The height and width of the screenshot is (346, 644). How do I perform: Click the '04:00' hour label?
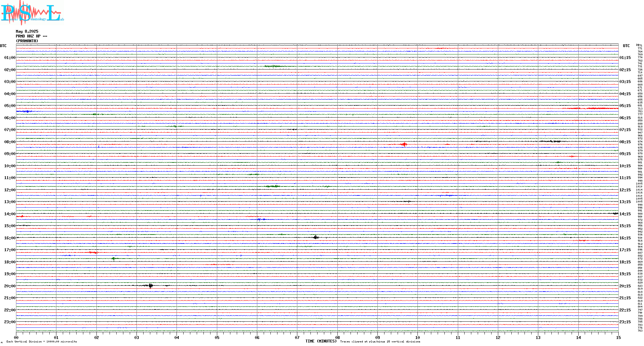click(x=10, y=94)
